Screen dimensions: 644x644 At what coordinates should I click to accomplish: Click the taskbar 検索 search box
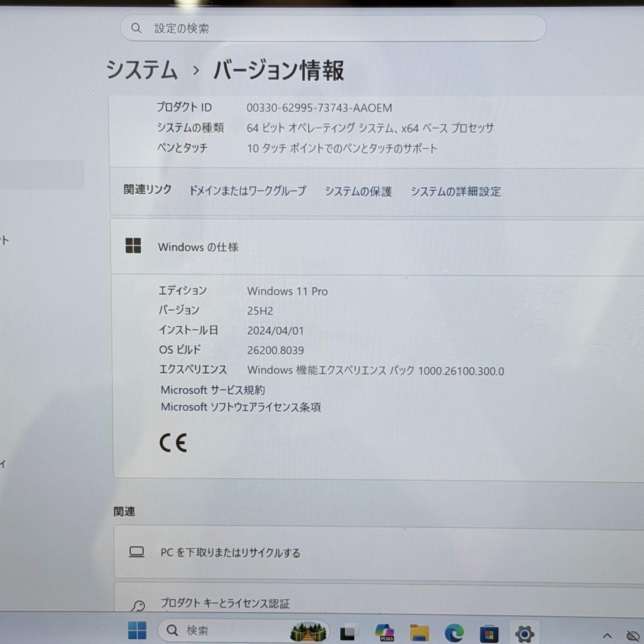[244, 630]
